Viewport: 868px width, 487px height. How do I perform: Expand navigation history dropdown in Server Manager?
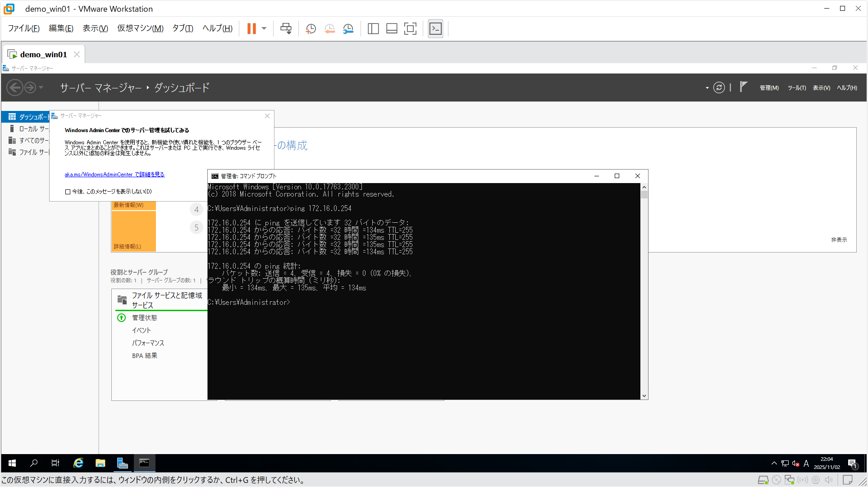[41, 87]
